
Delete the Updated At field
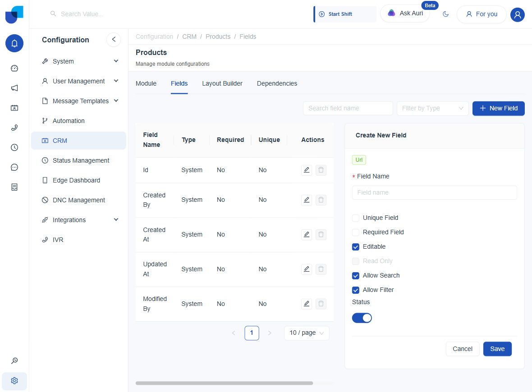[x=321, y=269]
